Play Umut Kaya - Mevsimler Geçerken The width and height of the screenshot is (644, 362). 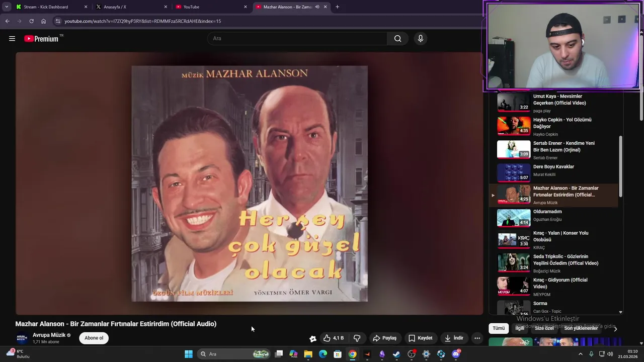pos(553,102)
